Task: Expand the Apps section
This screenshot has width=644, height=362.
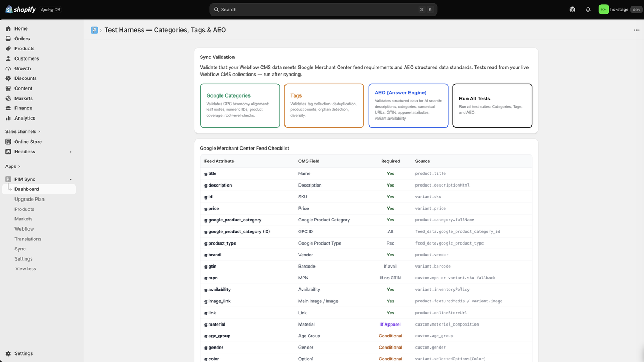Action: pos(12,166)
